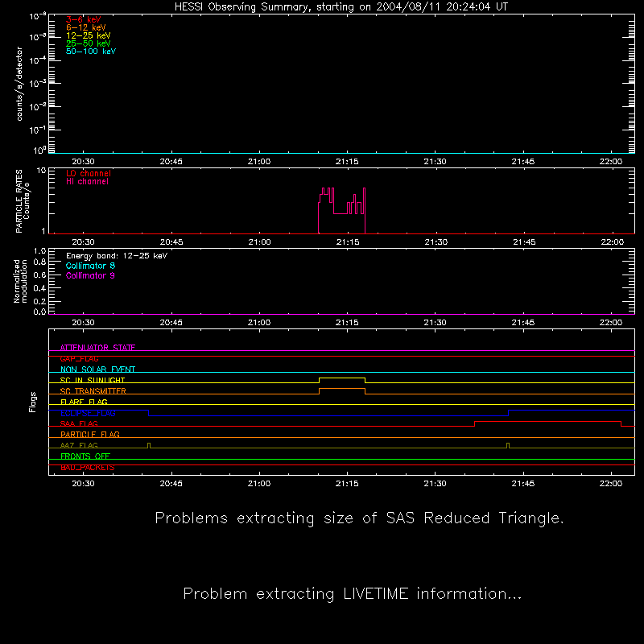
Task: Click the SAA_FLAG label
Action: 79,423
